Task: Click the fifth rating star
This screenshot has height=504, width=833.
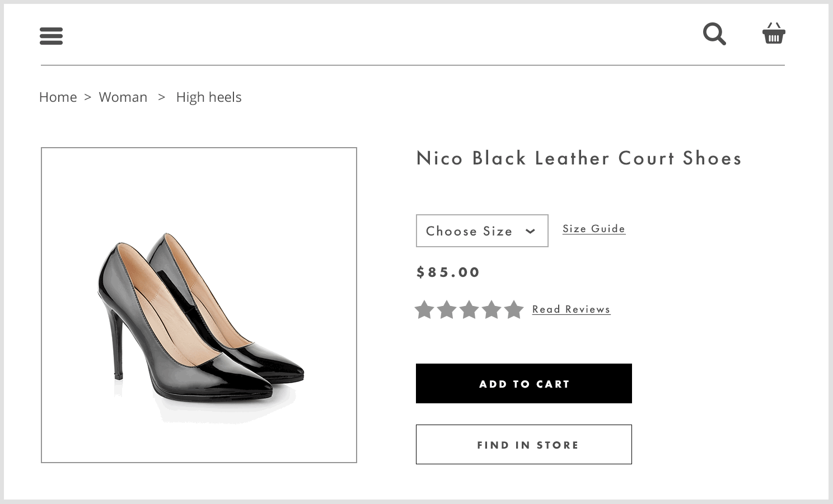Action: (514, 309)
